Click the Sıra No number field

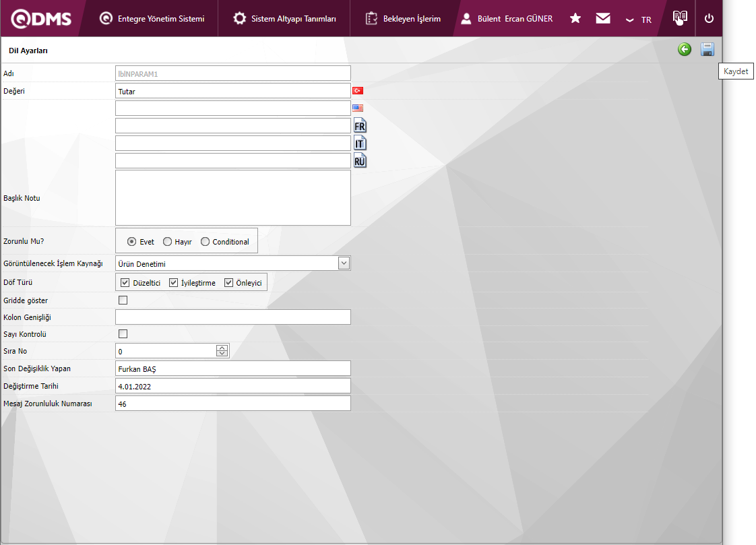172,351
